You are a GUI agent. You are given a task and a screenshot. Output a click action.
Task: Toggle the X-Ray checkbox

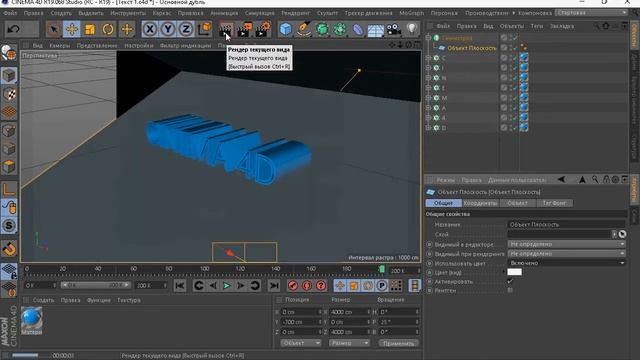pyautogui.click(x=510, y=290)
